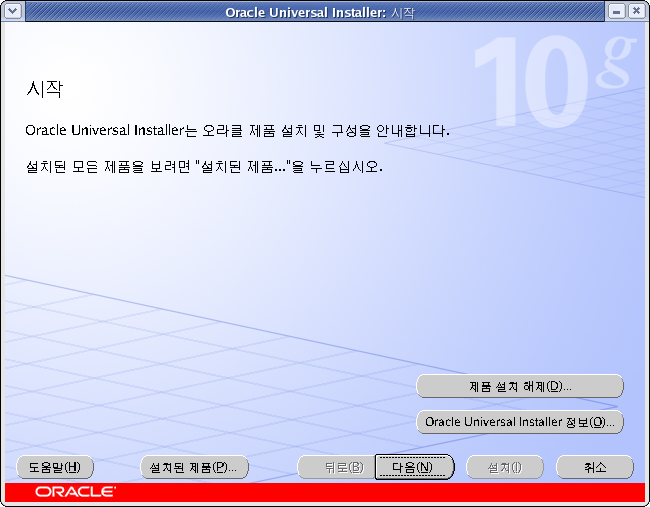Minimize the Oracle Universal Installer window
Screen dimensions: 650x507
616,11
